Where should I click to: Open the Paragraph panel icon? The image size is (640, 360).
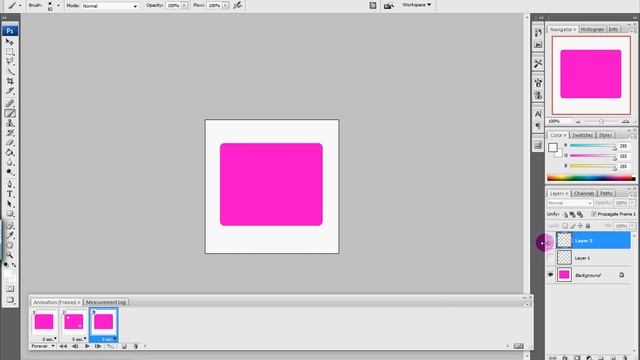coord(538,126)
